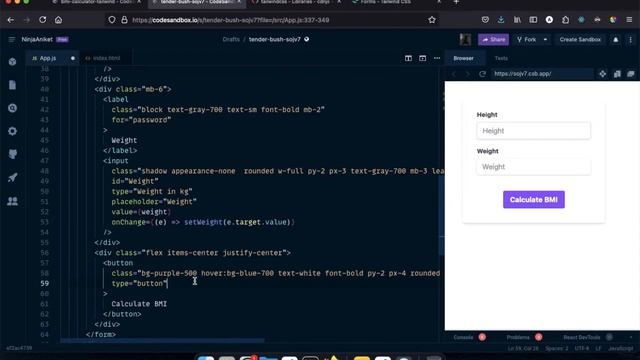This screenshot has height=360, width=640.
Task: Open preview in new window icon
Action: 631,74
